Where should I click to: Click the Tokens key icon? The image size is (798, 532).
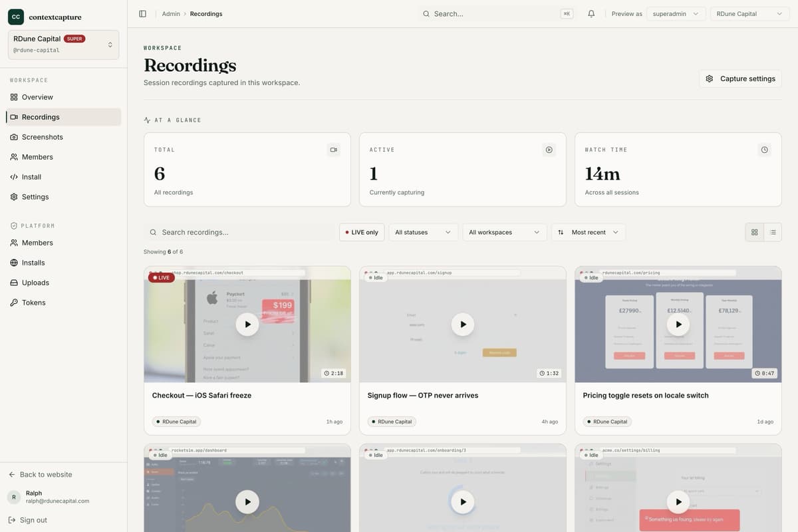[14, 303]
